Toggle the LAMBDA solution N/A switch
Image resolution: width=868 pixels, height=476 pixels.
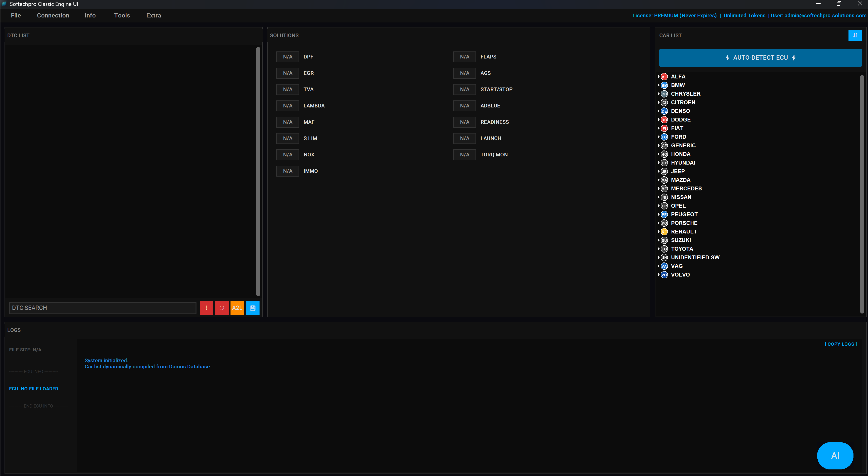pos(287,106)
